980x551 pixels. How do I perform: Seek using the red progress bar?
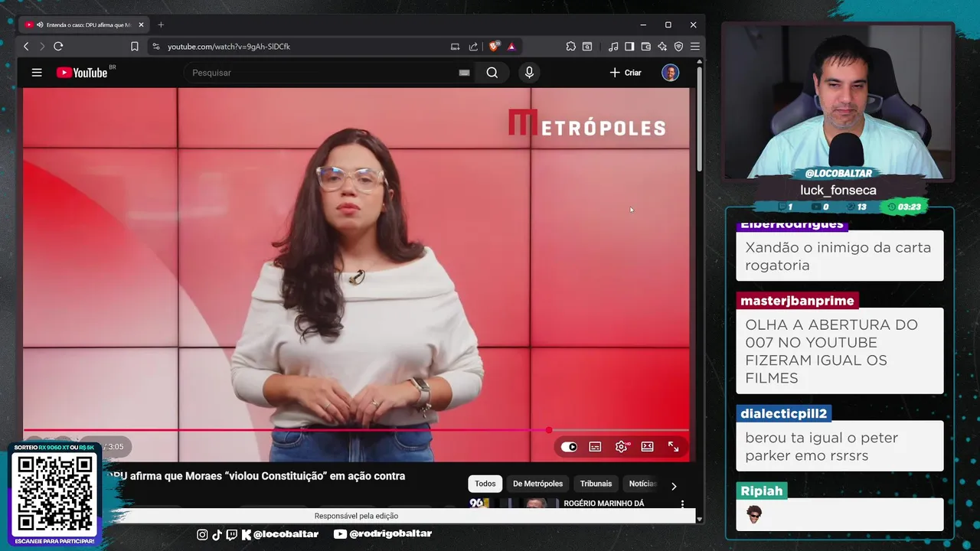tap(356, 430)
